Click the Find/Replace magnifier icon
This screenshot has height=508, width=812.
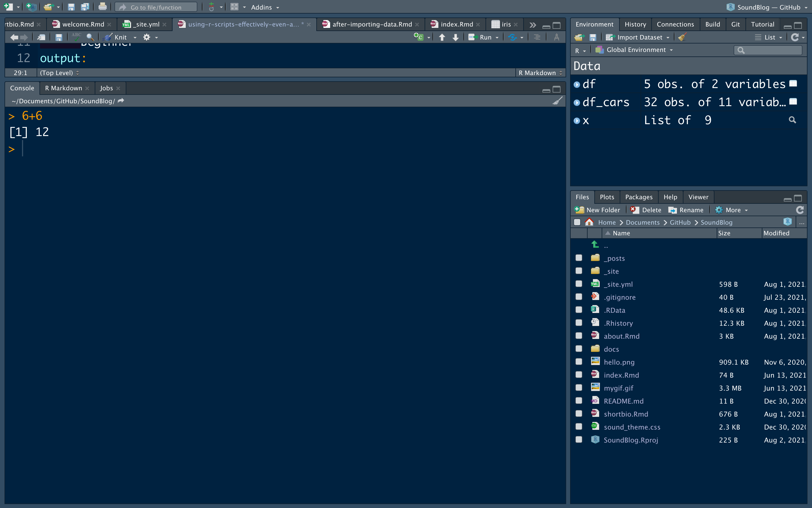(90, 37)
